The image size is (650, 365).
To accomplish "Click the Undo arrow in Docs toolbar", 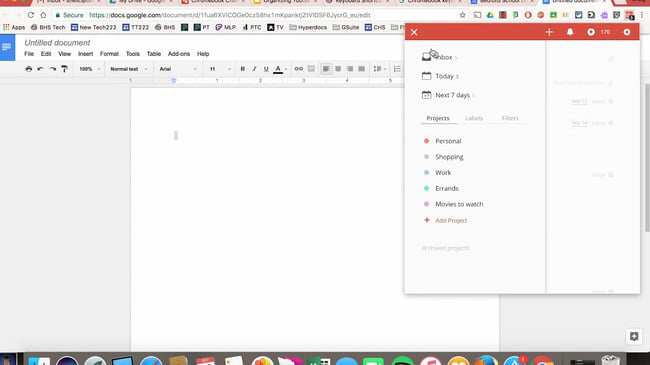I will point(40,69).
